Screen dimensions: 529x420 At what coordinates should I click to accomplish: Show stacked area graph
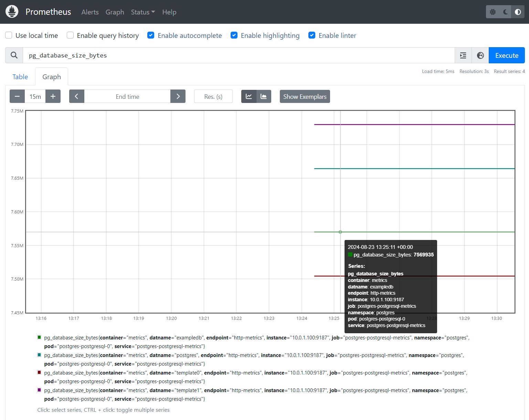coord(264,96)
